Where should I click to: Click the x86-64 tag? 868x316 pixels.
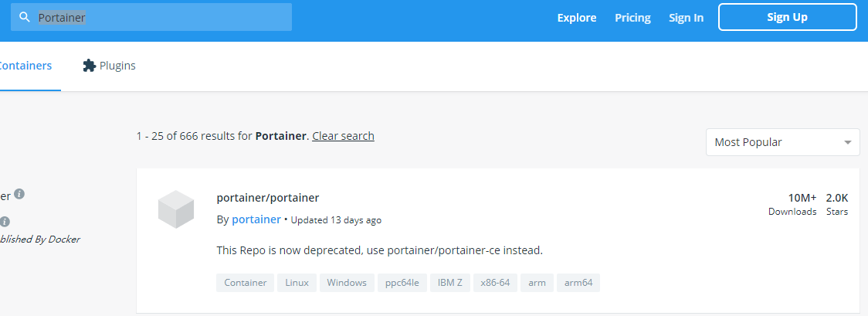[x=495, y=283]
